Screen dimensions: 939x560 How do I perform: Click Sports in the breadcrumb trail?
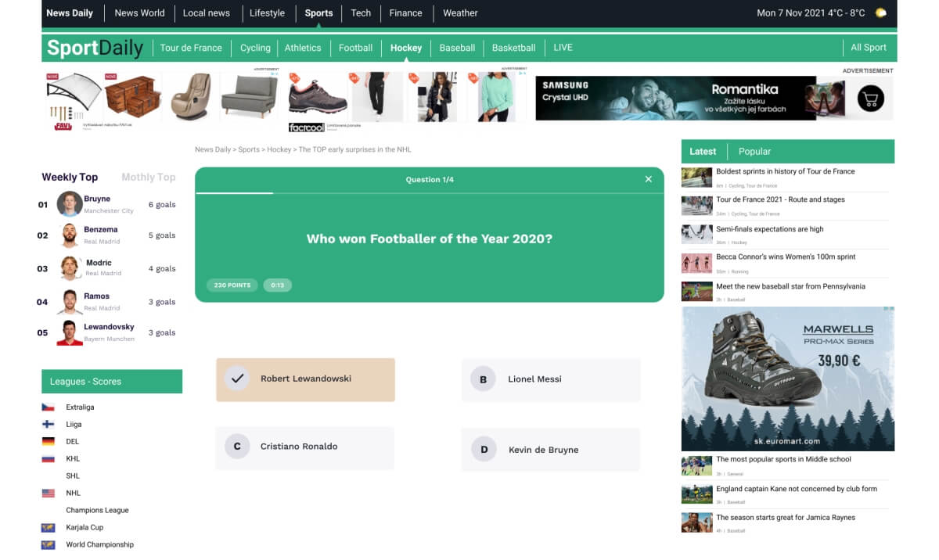tap(249, 149)
